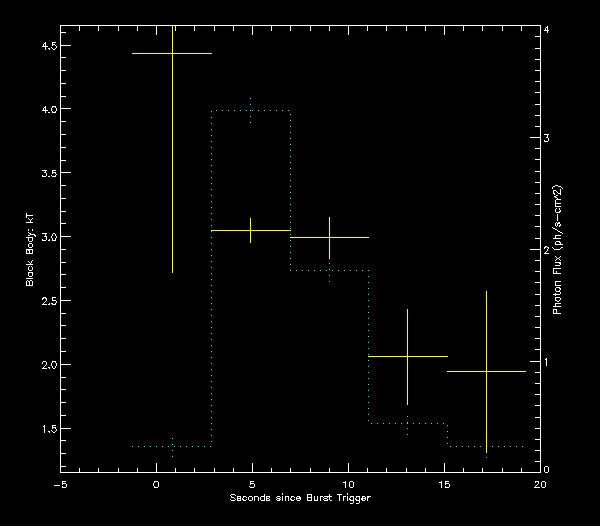Screen dimensions: 600x526
Task: Click the "Seconds since Burst Trigger" axis label
Action: 300,497
